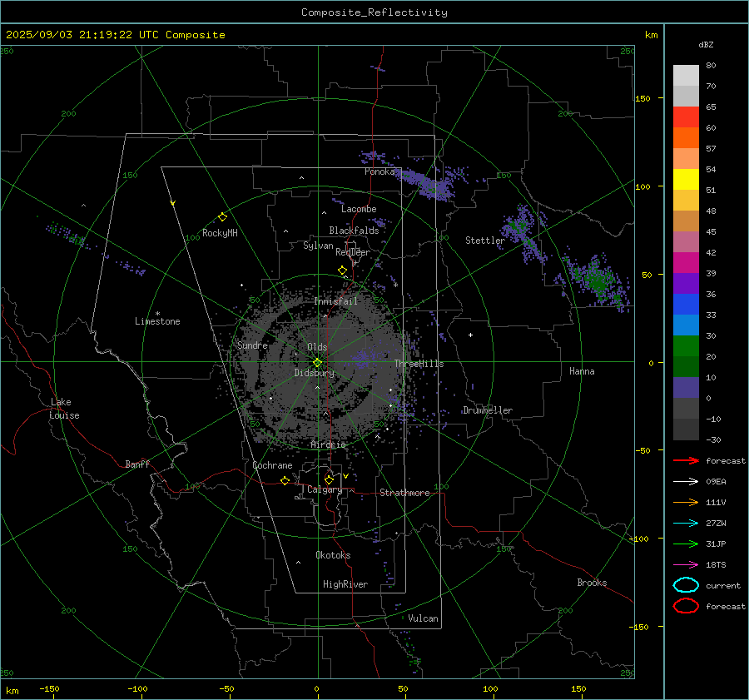Click the Banff city label

[137, 464]
